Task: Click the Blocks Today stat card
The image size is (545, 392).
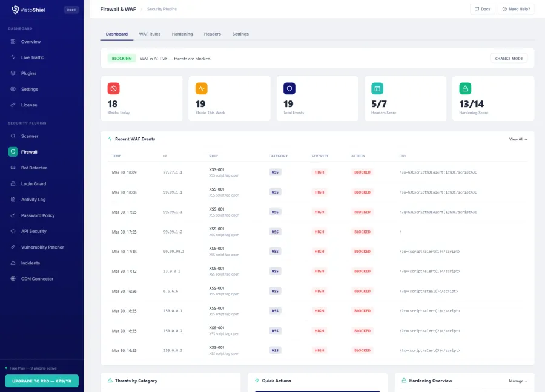Action: (x=142, y=98)
